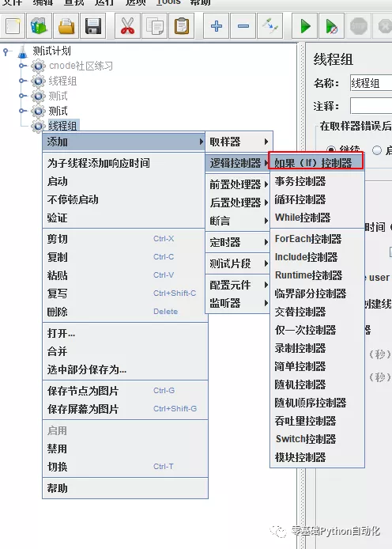Screen dimensions: 392x549
Task: Click Start no pauses icon
Action: [x=331, y=26]
